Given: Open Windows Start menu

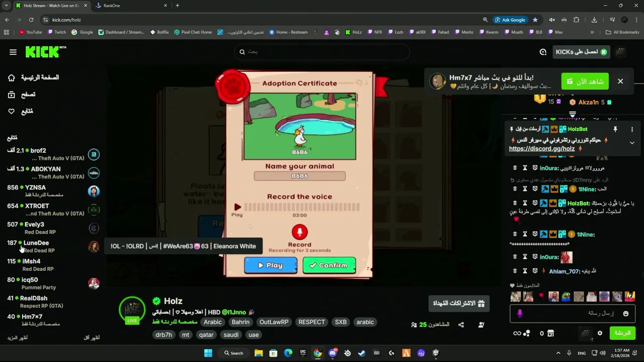Looking at the screenshot, I should pos(208,353).
